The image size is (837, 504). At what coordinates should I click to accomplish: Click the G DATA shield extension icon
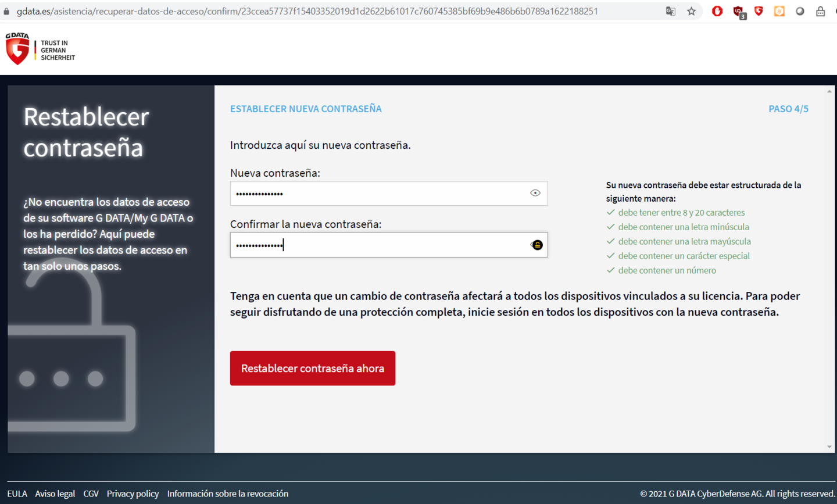[x=759, y=11]
